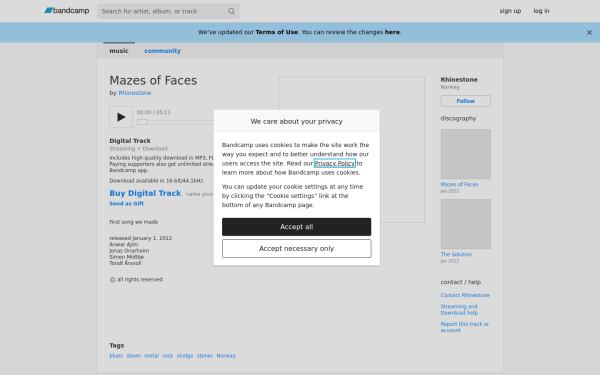This screenshot has height=375, width=600.
Task: Open Streaming and Download help
Action: [459, 310]
